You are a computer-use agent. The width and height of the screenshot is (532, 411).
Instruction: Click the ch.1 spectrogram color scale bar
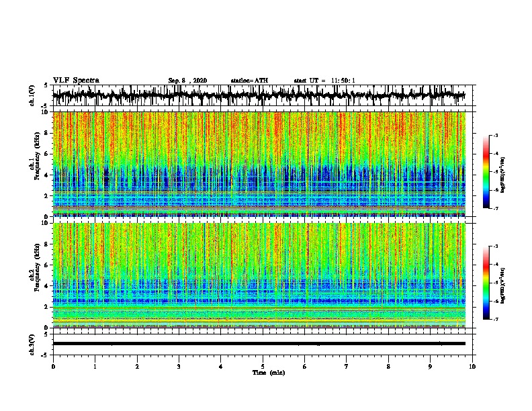(x=486, y=172)
